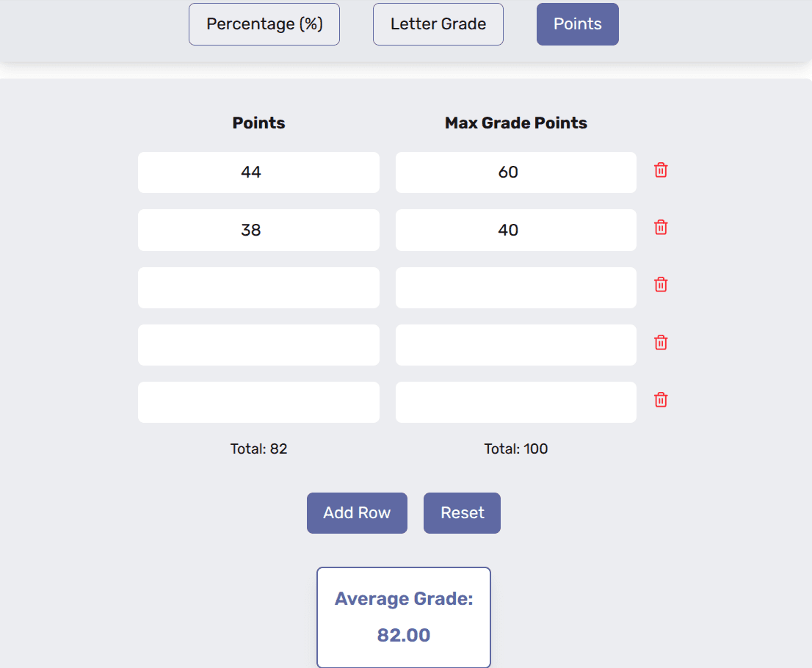812x668 pixels.
Task: Click the empty fifth-row Max Grade Points field
Action: pyautogui.click(x=515, y=402)
